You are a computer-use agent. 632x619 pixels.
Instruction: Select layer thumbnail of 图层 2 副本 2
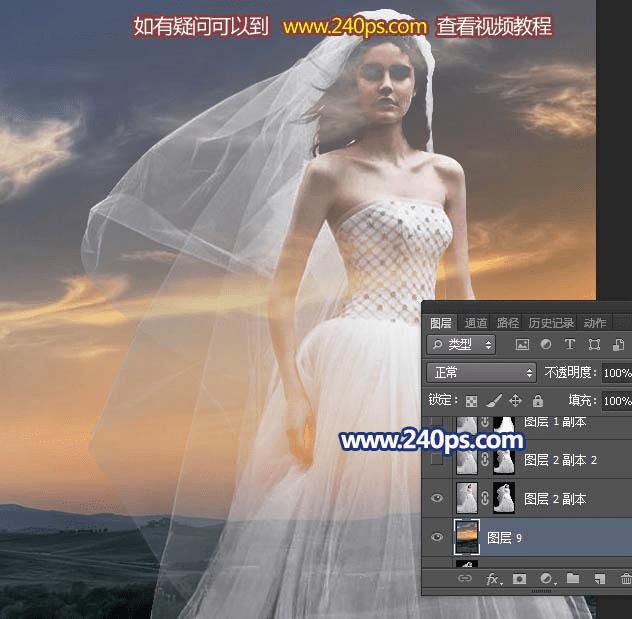[x=467, y=461]
